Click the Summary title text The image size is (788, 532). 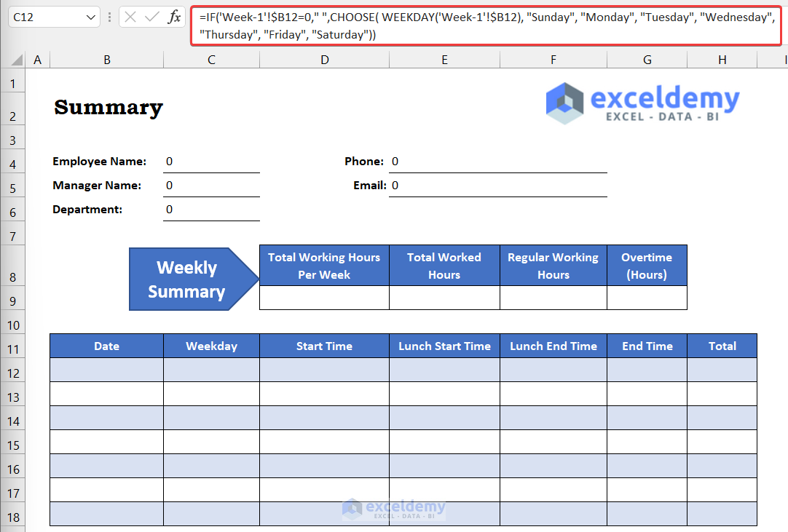click(109, 107)
